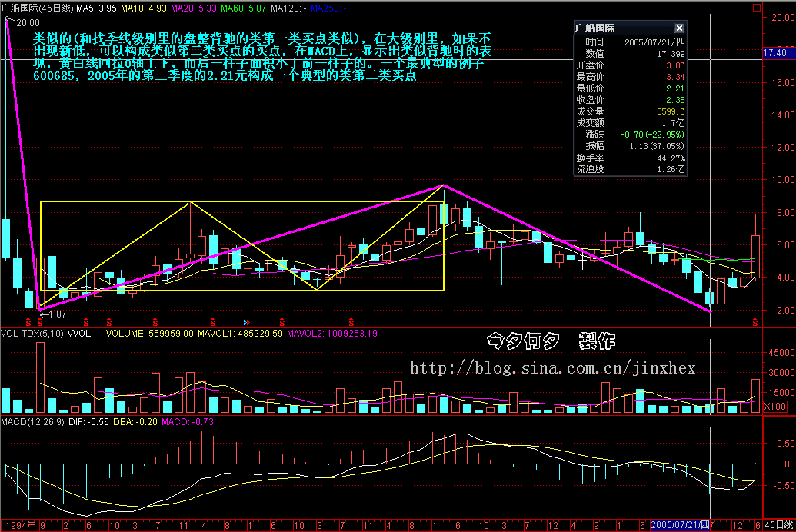Click the ←1.87 lowest price marker
This screenshot has width=796, height=532.
point(53,314)
